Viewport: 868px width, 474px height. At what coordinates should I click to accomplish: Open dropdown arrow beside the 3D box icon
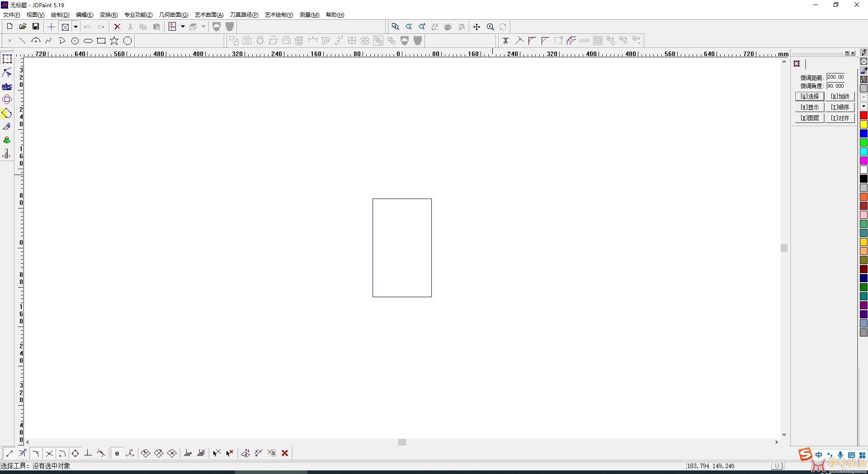pyautogui.click(x=203, y=27)
